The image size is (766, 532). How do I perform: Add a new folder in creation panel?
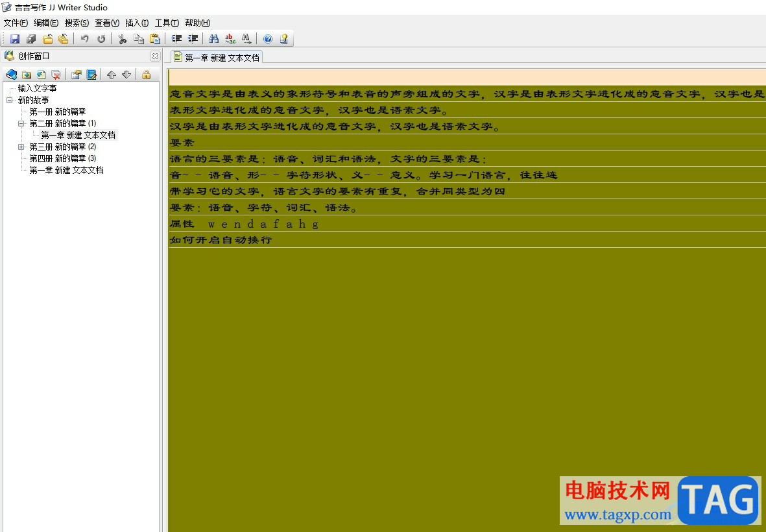(x=27, y=74)
